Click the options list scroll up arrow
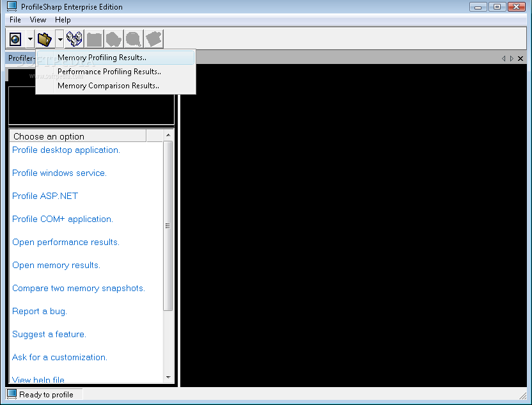Image resolution: width=532 pixels, height=405 pixels. [168, 135]
